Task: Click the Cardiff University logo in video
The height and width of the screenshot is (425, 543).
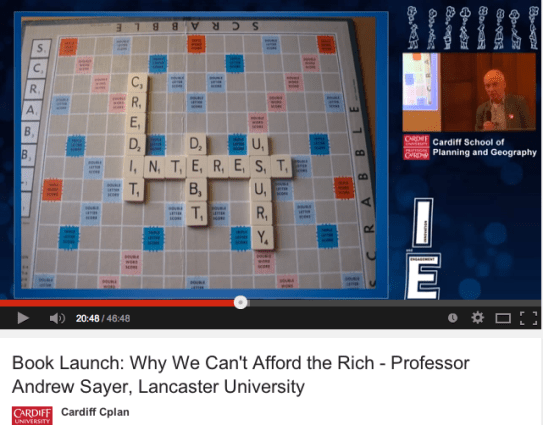Action: [x=416, y=147]
